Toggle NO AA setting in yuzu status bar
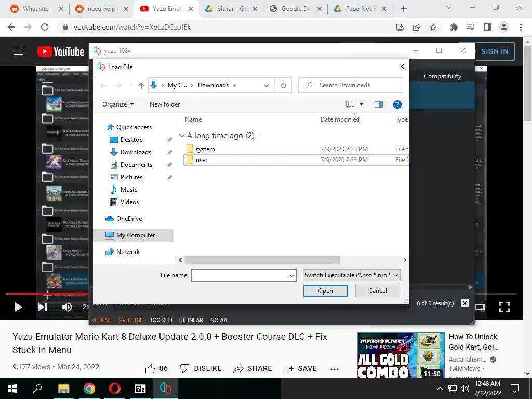This screenshot has width=532, height=399. [219, 320]
